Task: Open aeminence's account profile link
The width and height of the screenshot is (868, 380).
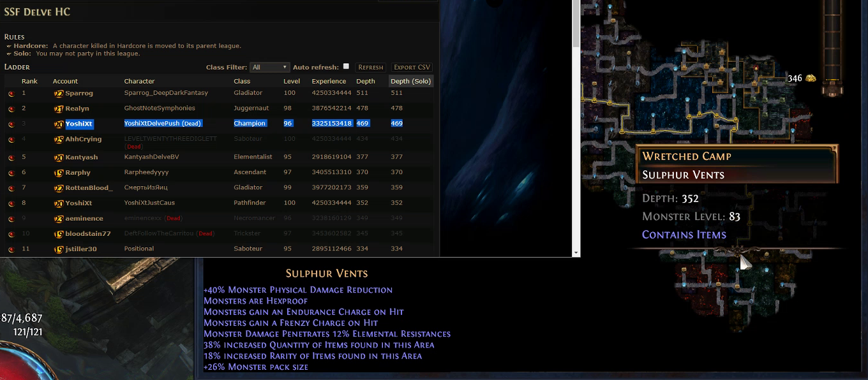Action: (84, 218)
